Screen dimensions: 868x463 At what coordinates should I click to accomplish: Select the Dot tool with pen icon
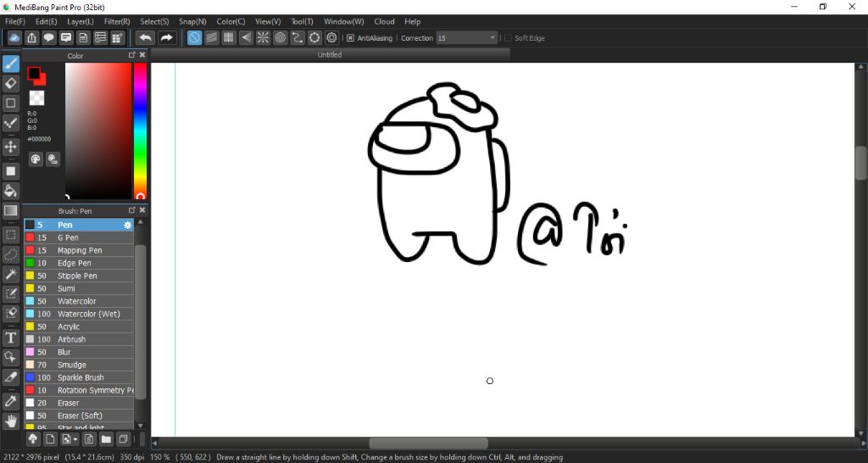point(10,123)
